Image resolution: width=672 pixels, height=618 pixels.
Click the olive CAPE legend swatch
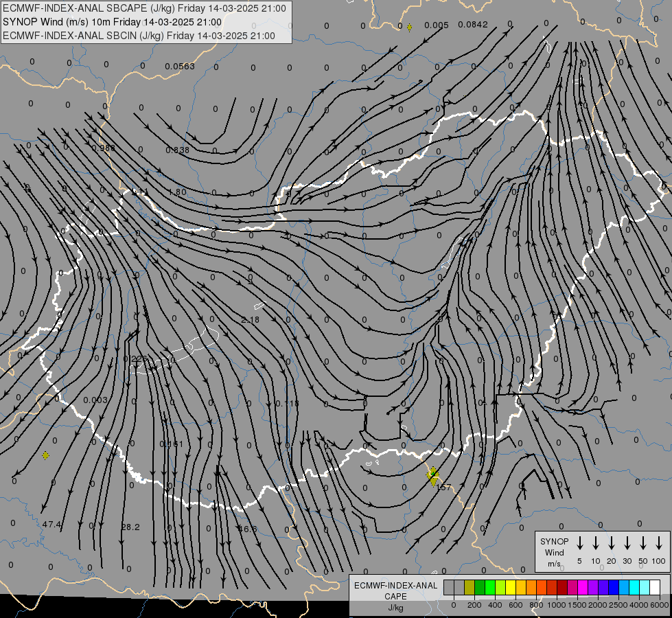pyautogui.click(x=470, y=587)
